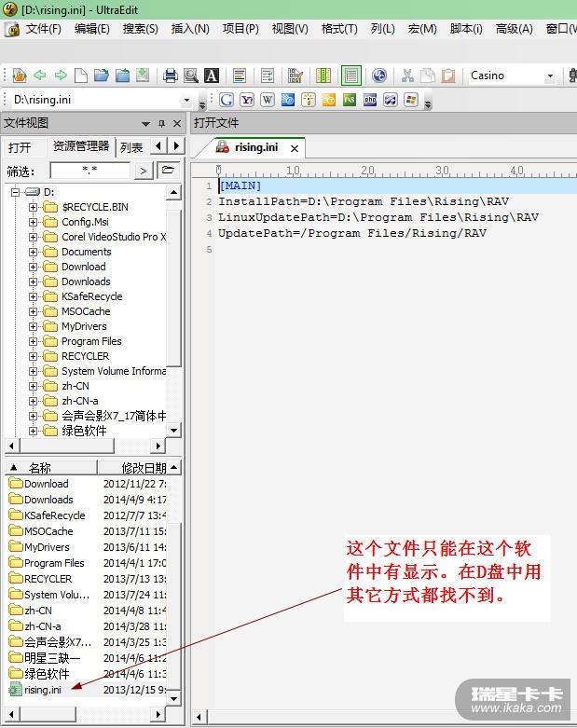Select 明星三缺一 folder in file list
The image size is (577, 728).
pos(52,658)
